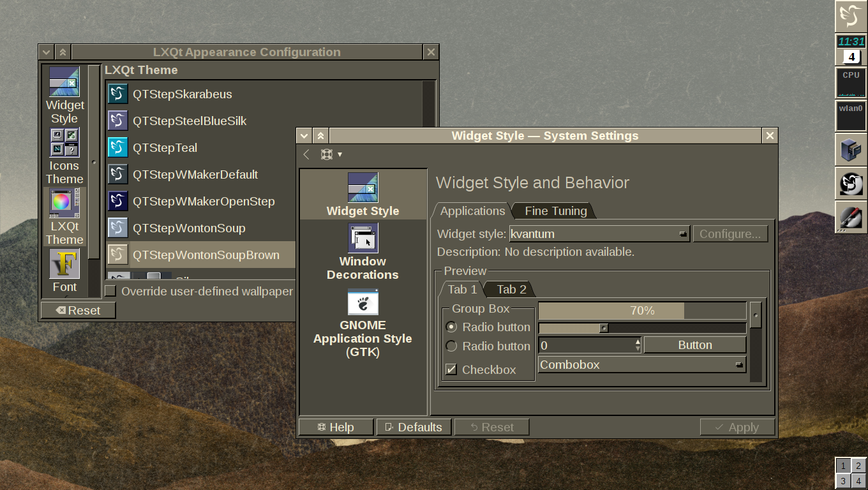Click the QTStepWMakerDefault theme icon

(x=118, y=174)
